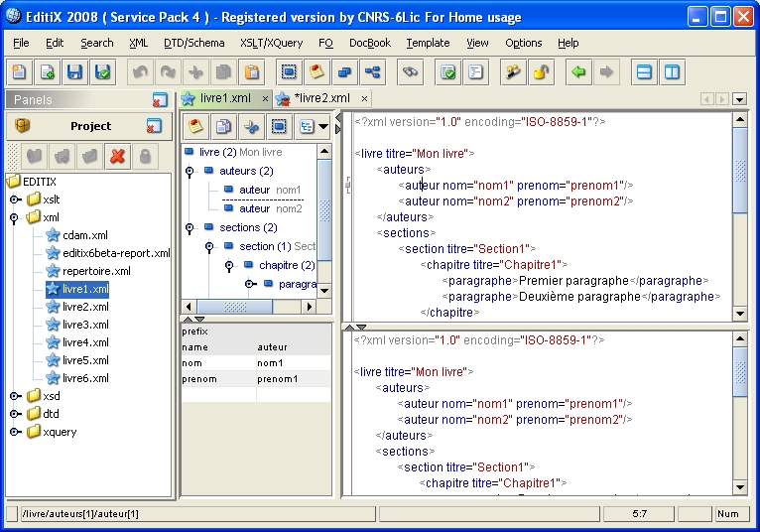Viewport: 760px width, 532px height.
Task: Select livre6.xml in the project tree
Action: (x=85, y=378)
